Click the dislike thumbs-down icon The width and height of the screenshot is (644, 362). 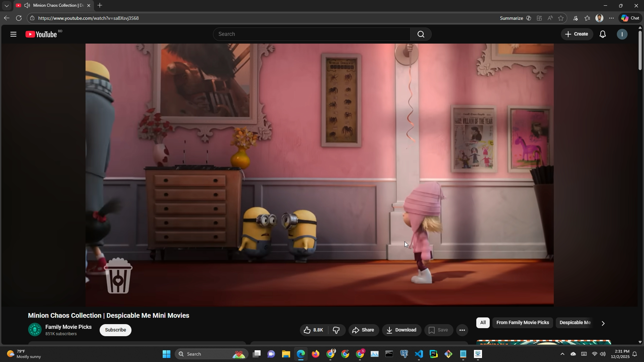pyautogui.click(x=336, y=330)
